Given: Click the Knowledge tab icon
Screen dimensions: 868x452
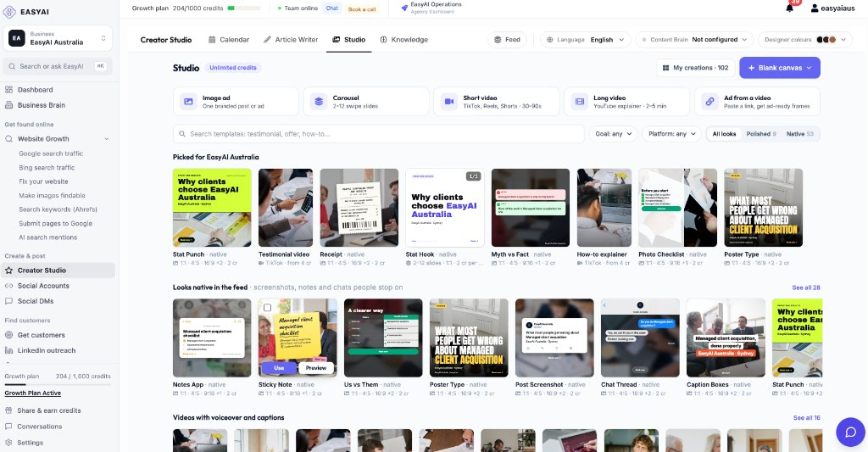Looking at the screenshot, I should pyautogui.click(x=384, y=40).
